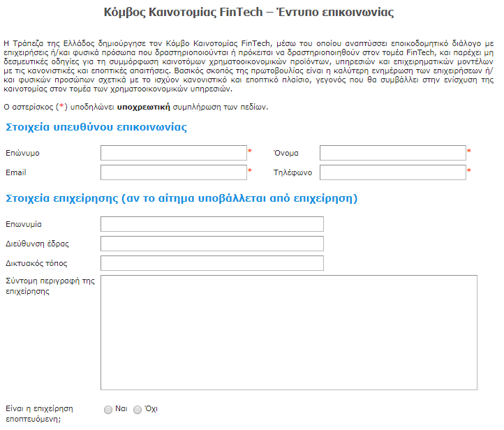
Task: Click the Επωνυμία input field
Action: [x=212, y=224]
